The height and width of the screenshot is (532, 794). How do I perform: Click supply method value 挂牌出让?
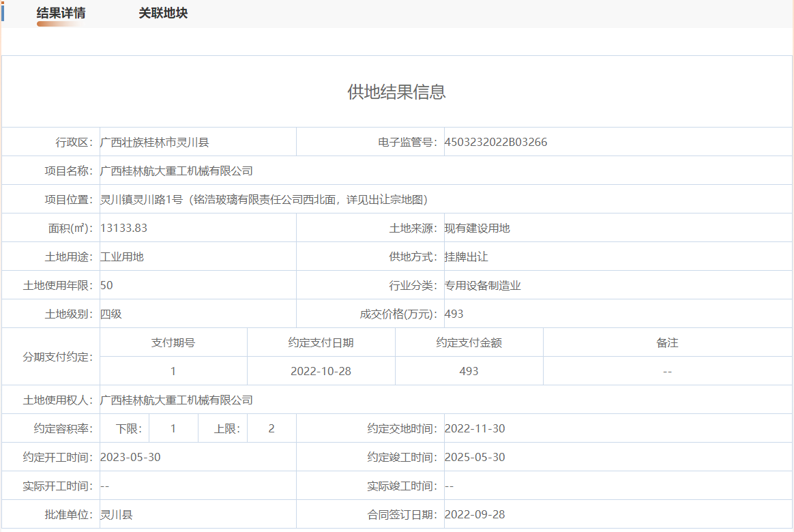tap(466, 257)
